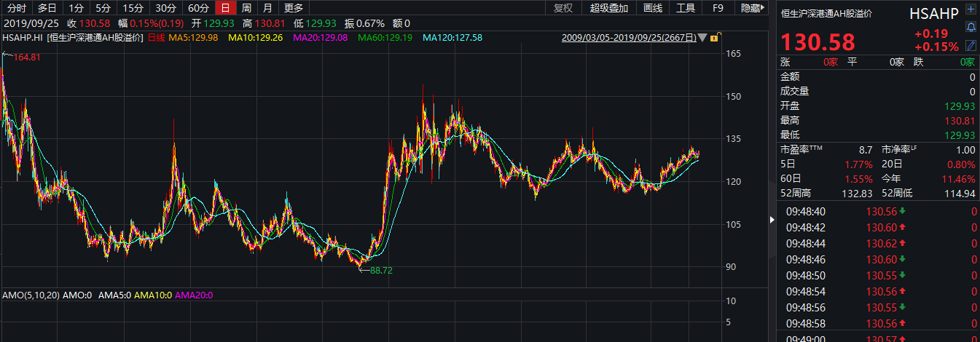Click the HSAHP ticker symbol

[933, 14]
